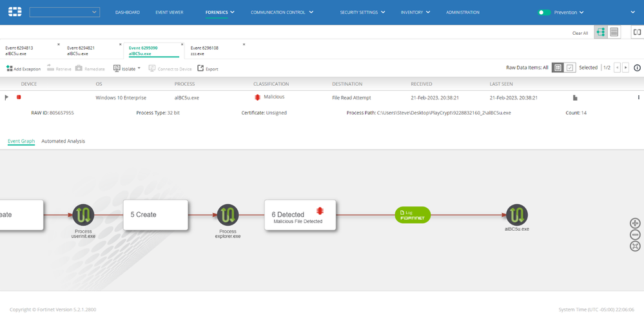Sort by the RECEIVED column header
This screenshot has width=644, height=314.
[x=422, y=84]
